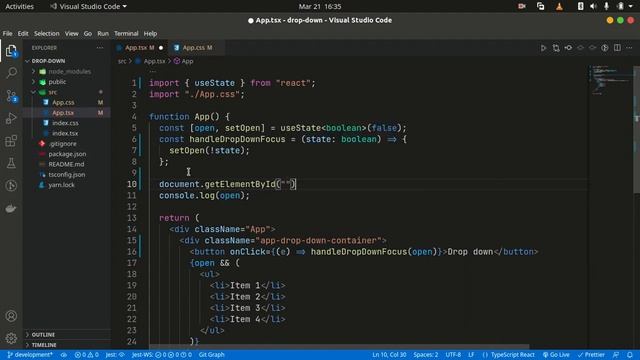Image resolution: width=640 pixels, height=360 pixels.
Task: Open index.css in the explorer tree
Action: [x=65, y=123]
